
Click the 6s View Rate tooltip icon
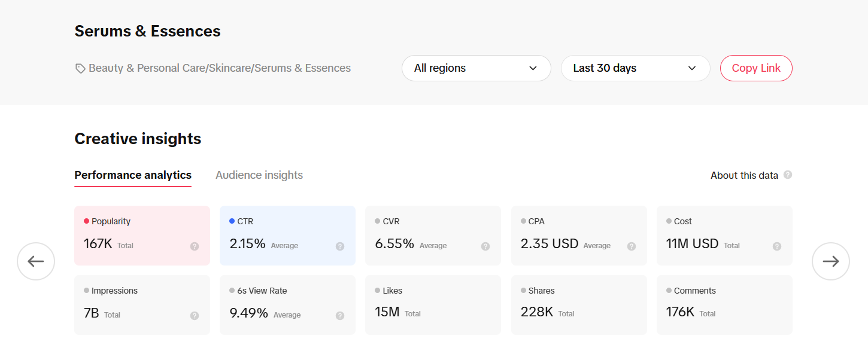[x=339, y=315]
